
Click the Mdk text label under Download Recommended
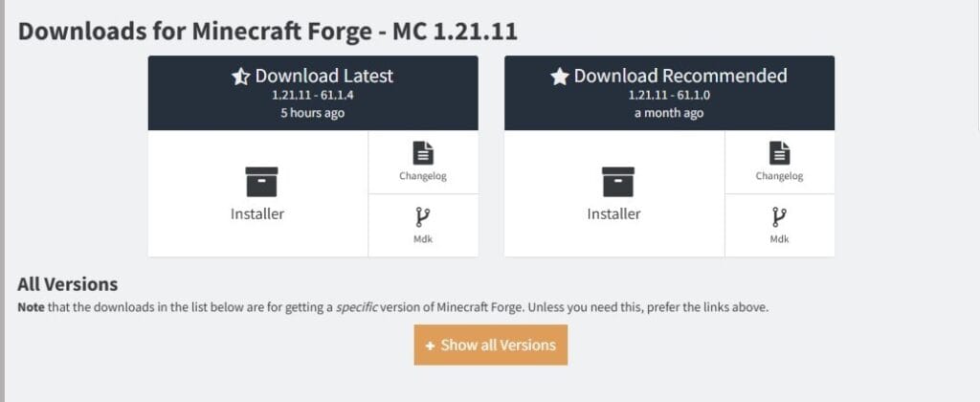coord(779,239)
